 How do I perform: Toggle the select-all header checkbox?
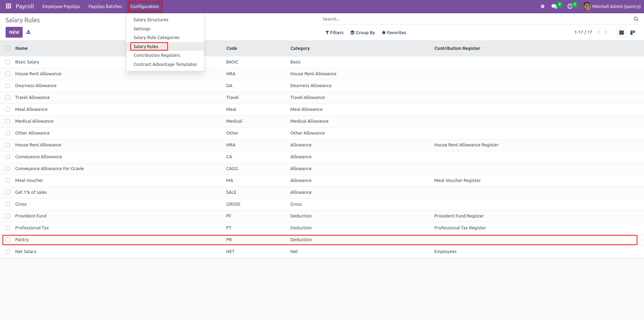[8, 48]
